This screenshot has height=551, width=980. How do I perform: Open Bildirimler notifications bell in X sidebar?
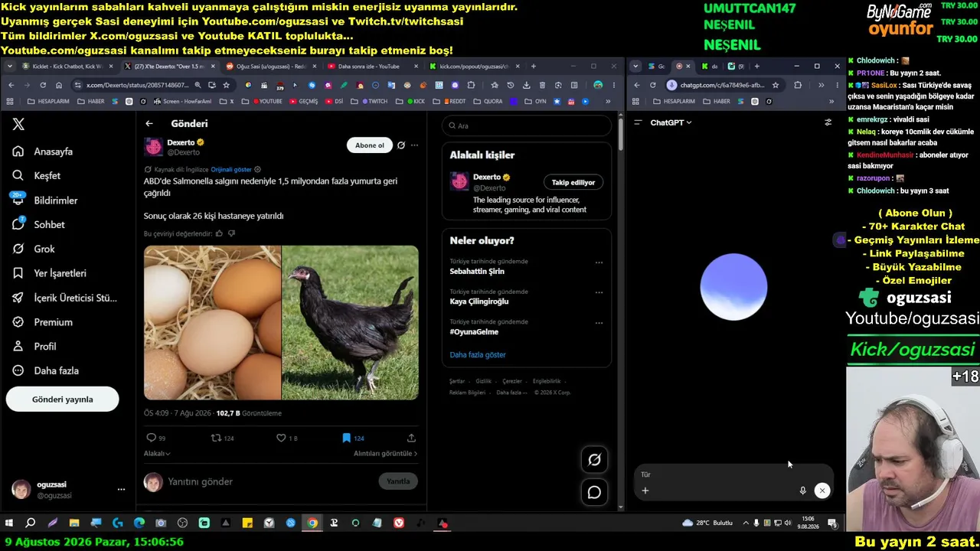point(18,201)
